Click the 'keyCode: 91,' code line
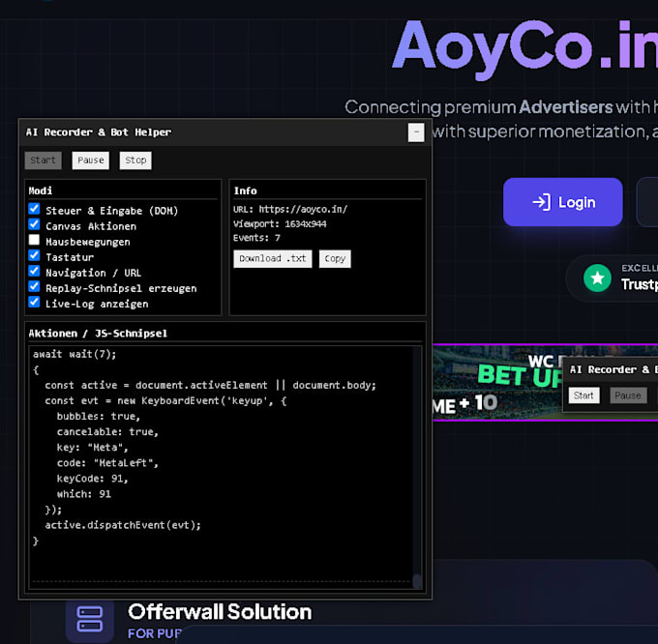 (92, 479)
